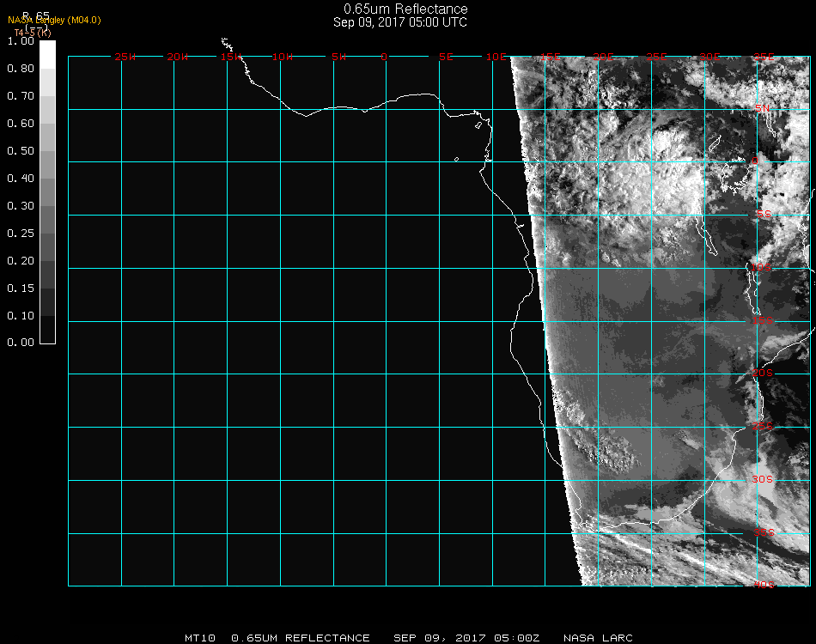Click the 25W longitude label
Viewport: 816px width, 644px height.
point(125,57)
